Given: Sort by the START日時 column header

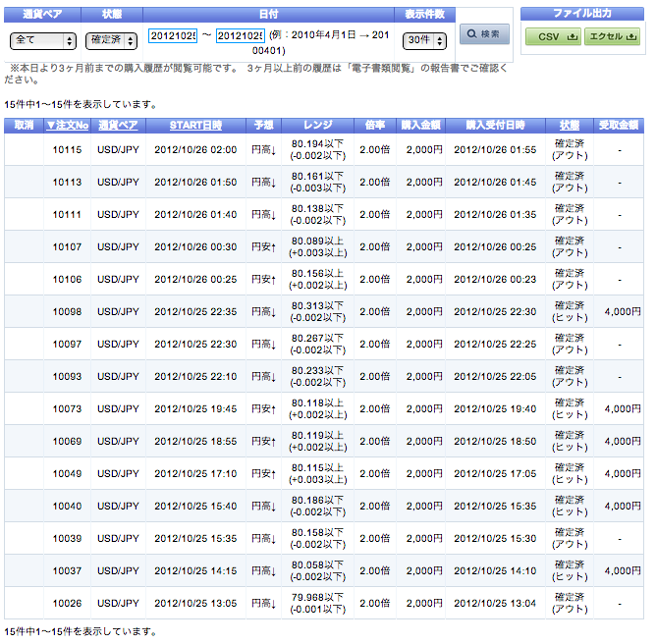Looking at the screenshot, I should pyautogui.click(x=195, y=126).
